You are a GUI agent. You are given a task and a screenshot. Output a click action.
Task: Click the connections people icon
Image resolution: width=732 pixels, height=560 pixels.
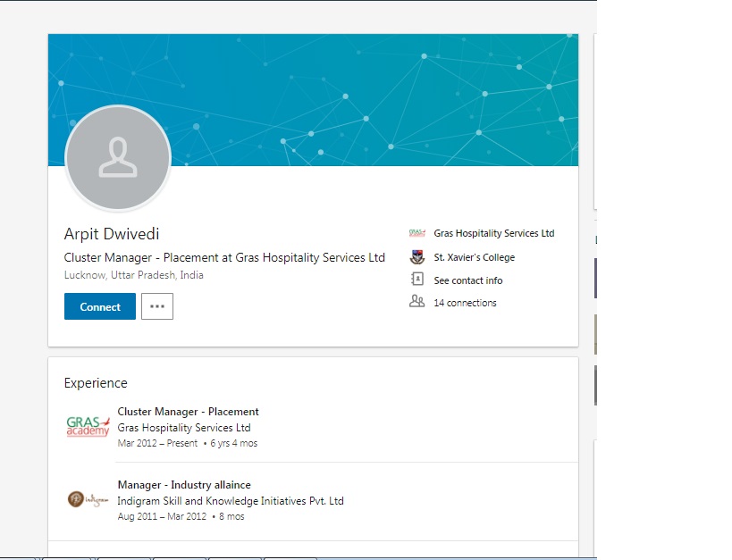point(416,302)
